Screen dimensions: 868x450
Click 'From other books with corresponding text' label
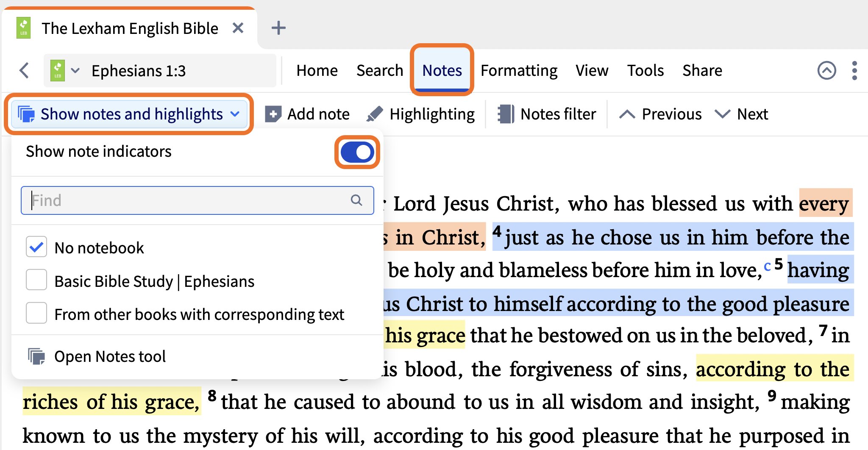coord(199,314)
